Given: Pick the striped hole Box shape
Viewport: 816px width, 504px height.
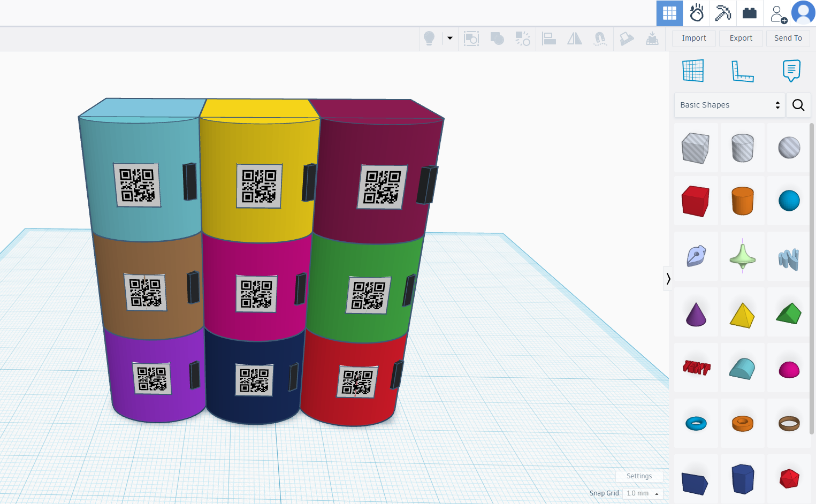Looking at the screenshot, I should pyautogui.click(x=696, y=148).
